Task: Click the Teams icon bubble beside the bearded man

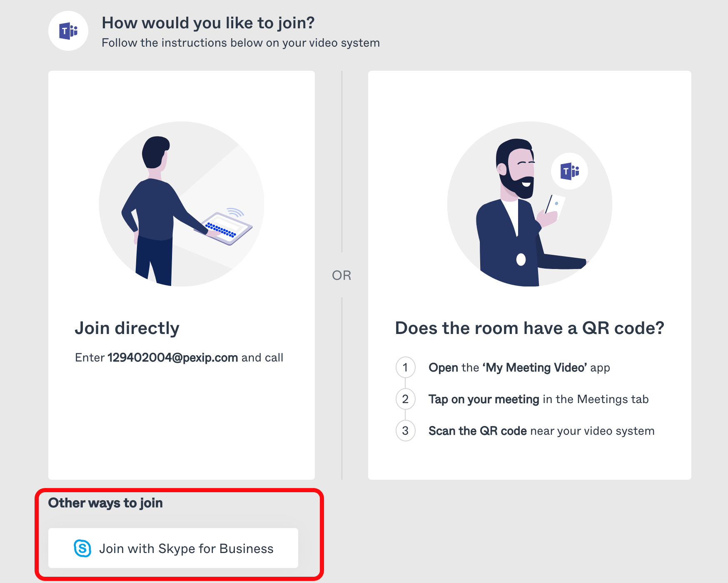Action: coord(569,171)
